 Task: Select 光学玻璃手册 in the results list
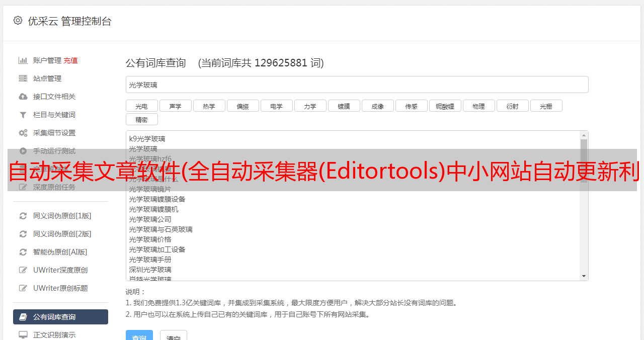(150, 260)
